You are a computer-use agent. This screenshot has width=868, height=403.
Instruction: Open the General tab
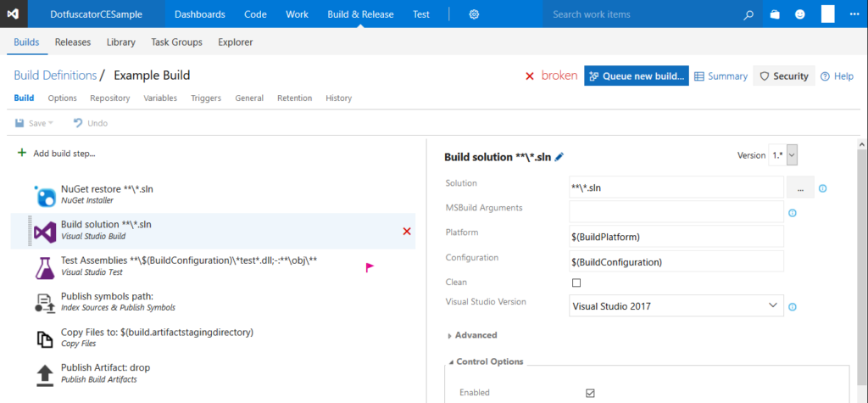pos(249,98)
